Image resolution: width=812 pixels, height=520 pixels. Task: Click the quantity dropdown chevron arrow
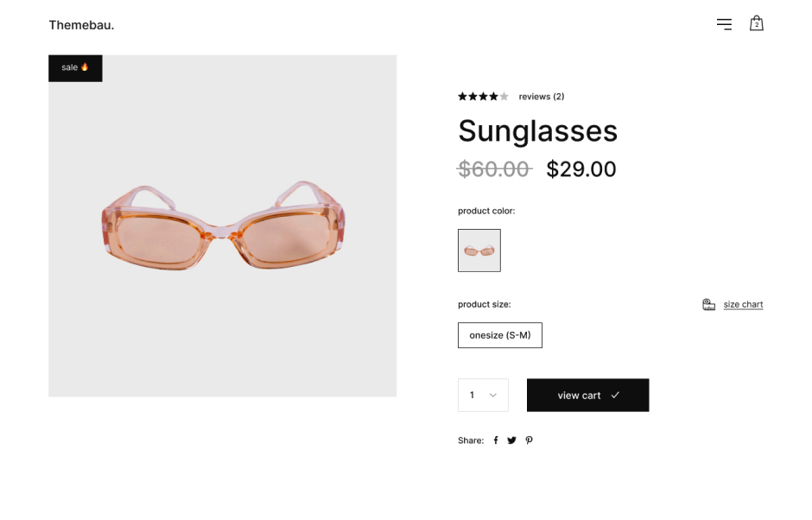tap(493, 396)
